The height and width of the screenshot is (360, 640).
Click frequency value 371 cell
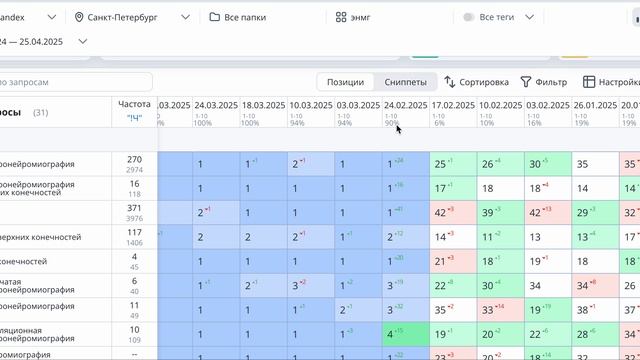(x=134, y=208)
